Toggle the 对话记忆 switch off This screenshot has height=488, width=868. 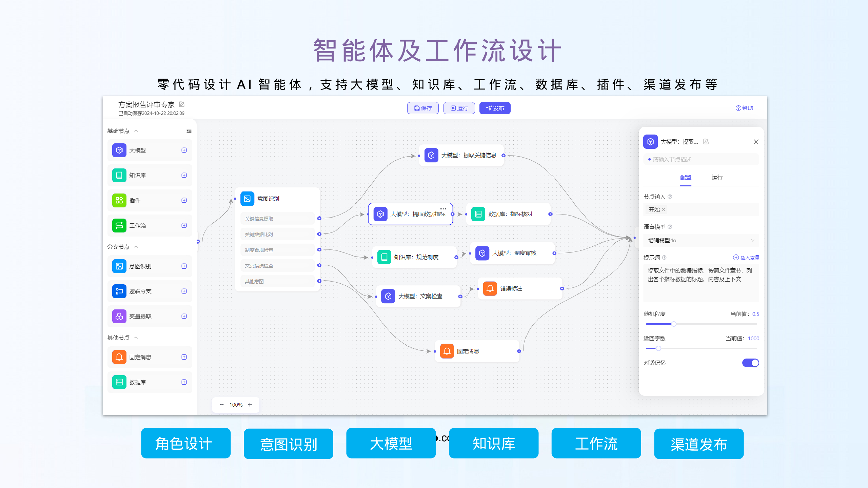pos(750,363)
